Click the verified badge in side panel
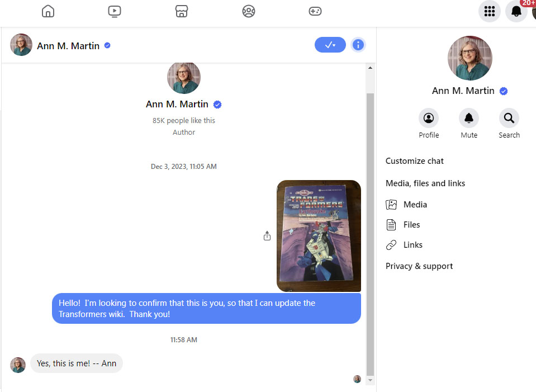The height and width of the screenshot is (392, 536). click(x=503, y=91)
